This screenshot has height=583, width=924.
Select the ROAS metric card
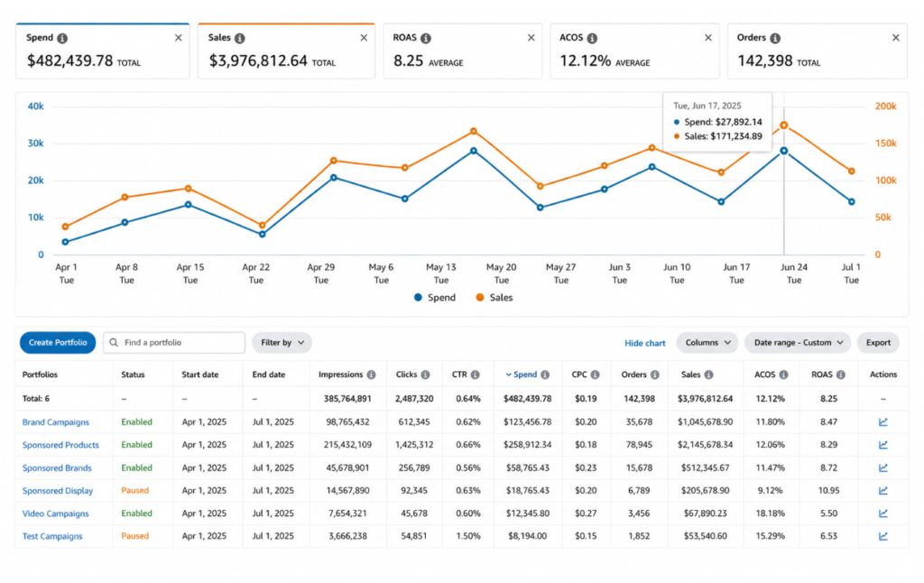pyautogui.click(x=463, y=51)
